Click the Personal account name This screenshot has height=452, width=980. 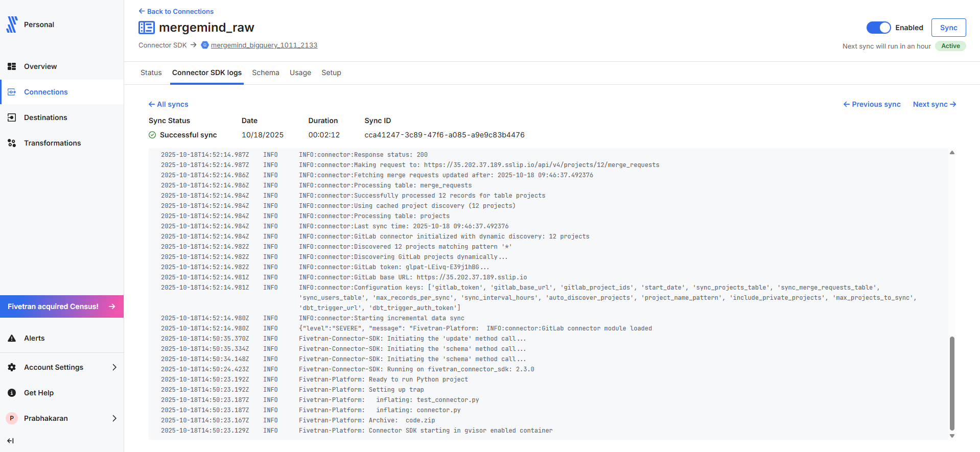39,25
